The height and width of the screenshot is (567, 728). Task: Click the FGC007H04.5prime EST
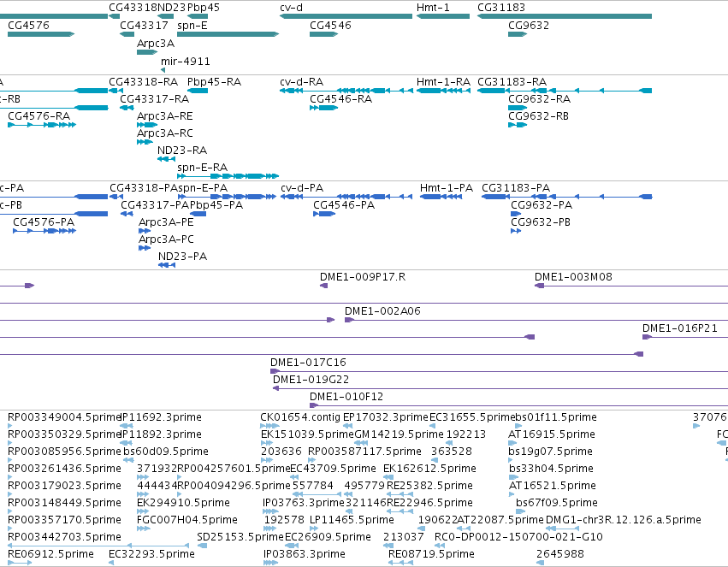(x=144, y=529)
